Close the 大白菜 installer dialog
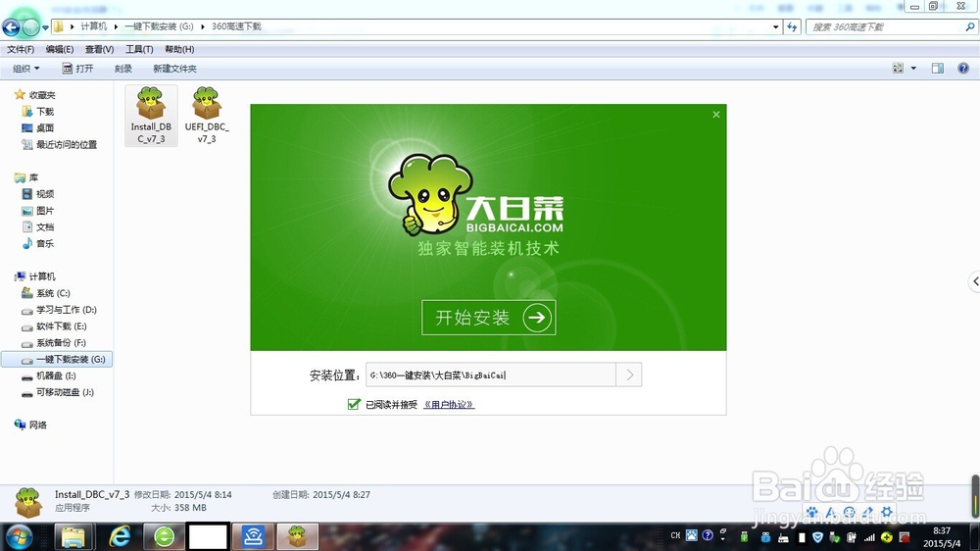980x551 pixels. coord(716,115)
